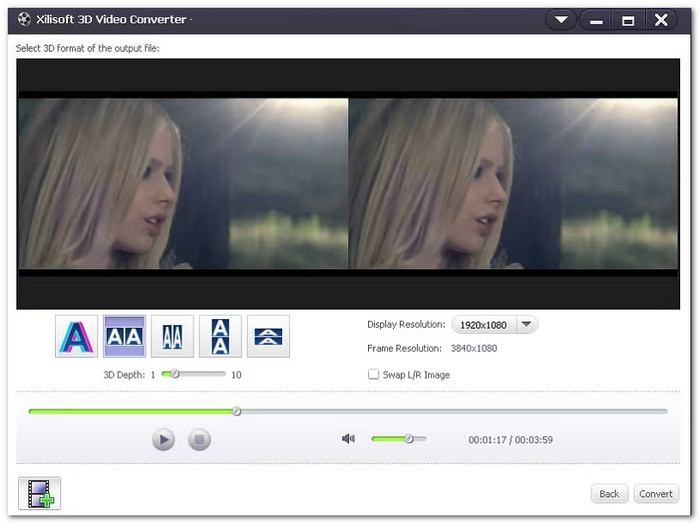Select the Anaglyph 3D format icon
700x524 pixels.
click(76, 337)
